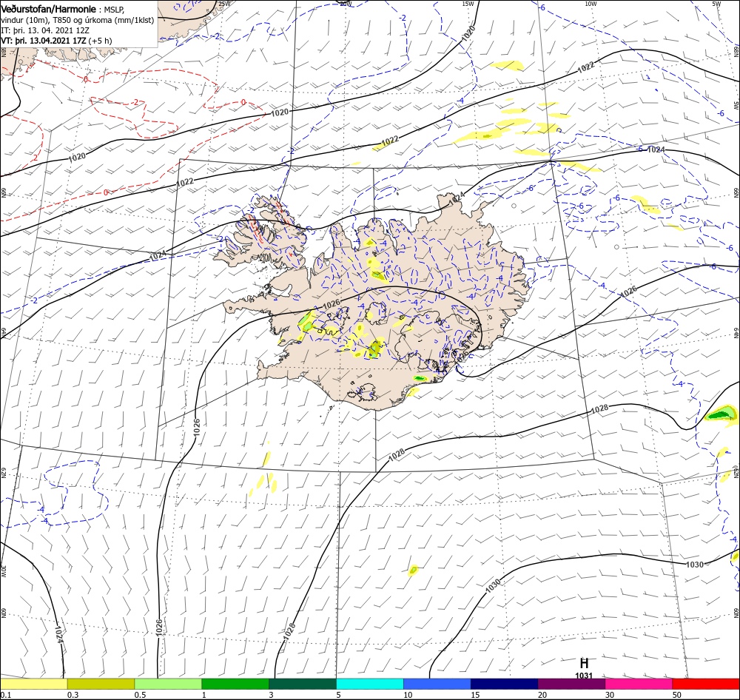Select the green 1–3 legend swatch

(x=235, y=684)
